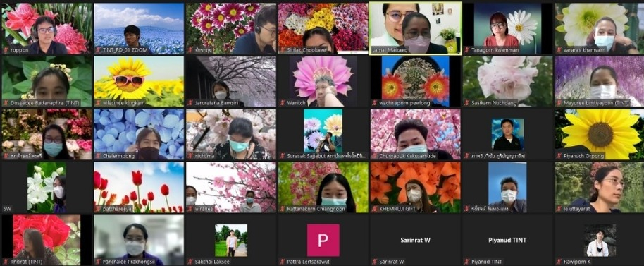Viewport: 644px width, 266px height.
Task: Click muted mic icon beside KHEMRUJI GIFT
Action: click(x=375, y=209)
